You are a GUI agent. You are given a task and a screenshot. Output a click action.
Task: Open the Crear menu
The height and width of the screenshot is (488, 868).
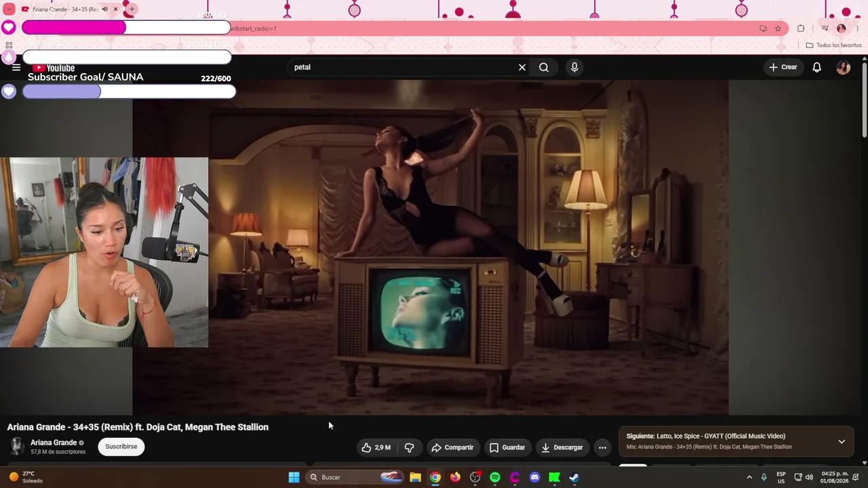pyautogui.click(x=783, y=67)
